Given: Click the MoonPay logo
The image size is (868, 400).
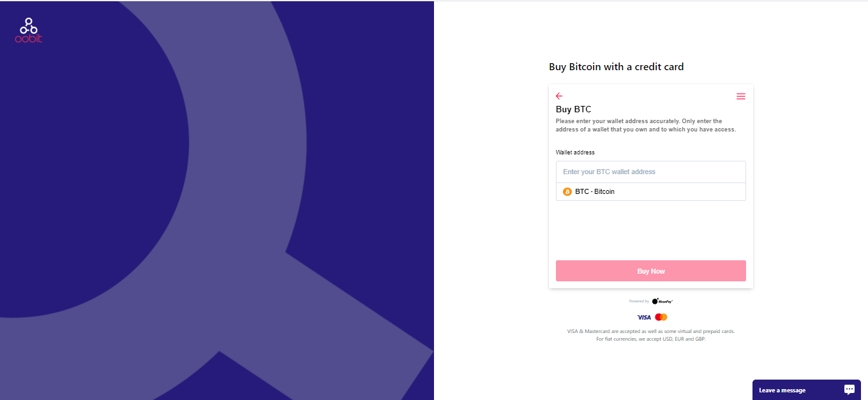Looking at the screenshot, I should 662,301.
